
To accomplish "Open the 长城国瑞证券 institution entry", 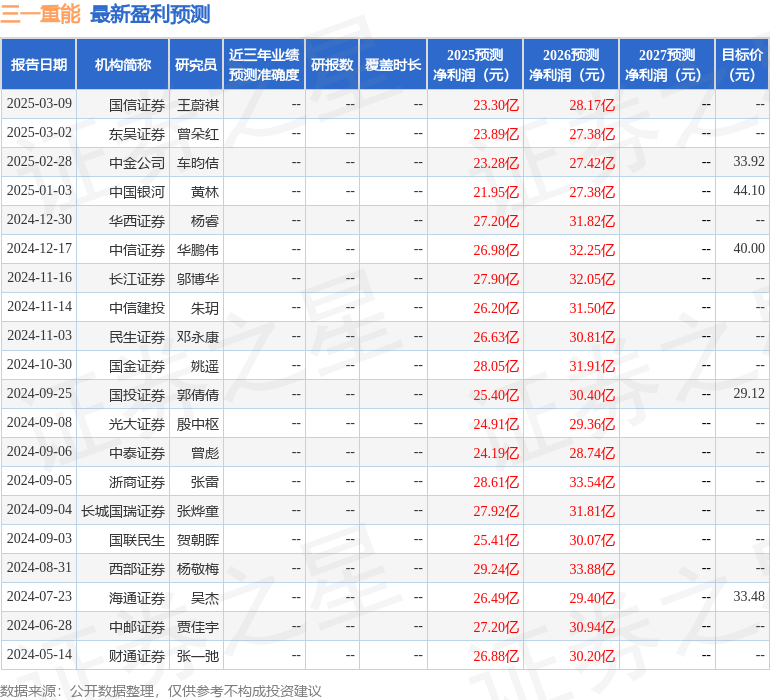I will pyautogui.click(x=123, y=510).
